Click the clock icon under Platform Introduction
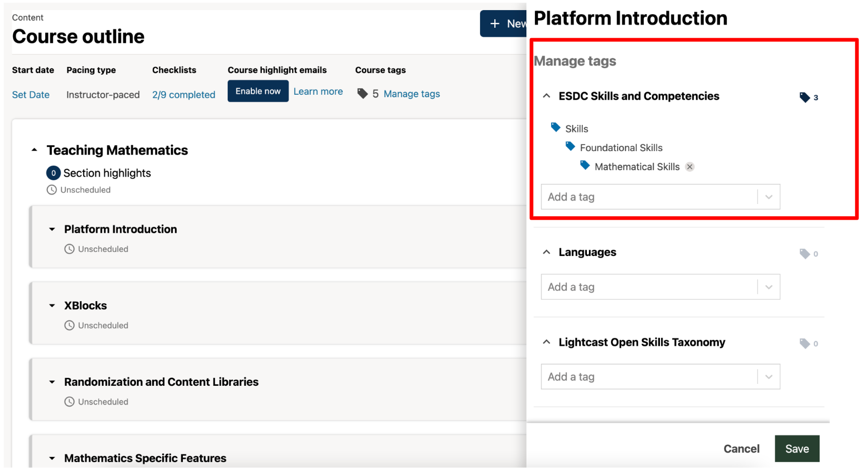The image size is (868, 475). click(x=70, y=249)
